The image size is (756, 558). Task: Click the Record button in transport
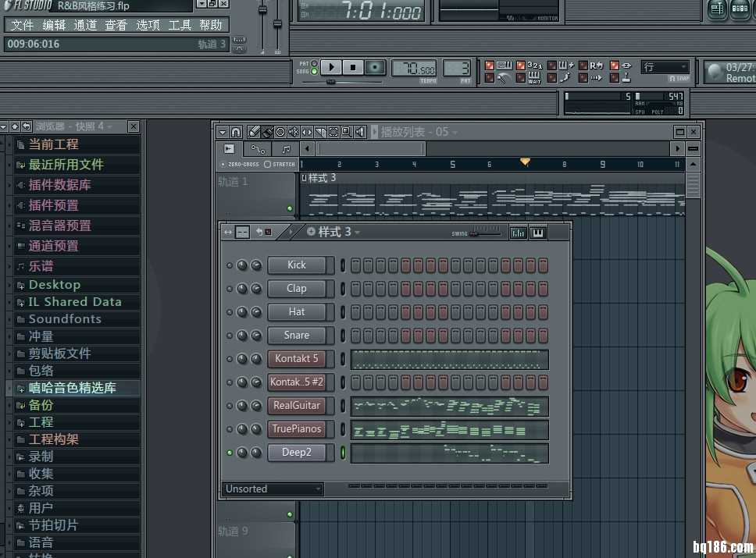pyautogui.click(x=376, y=68)
